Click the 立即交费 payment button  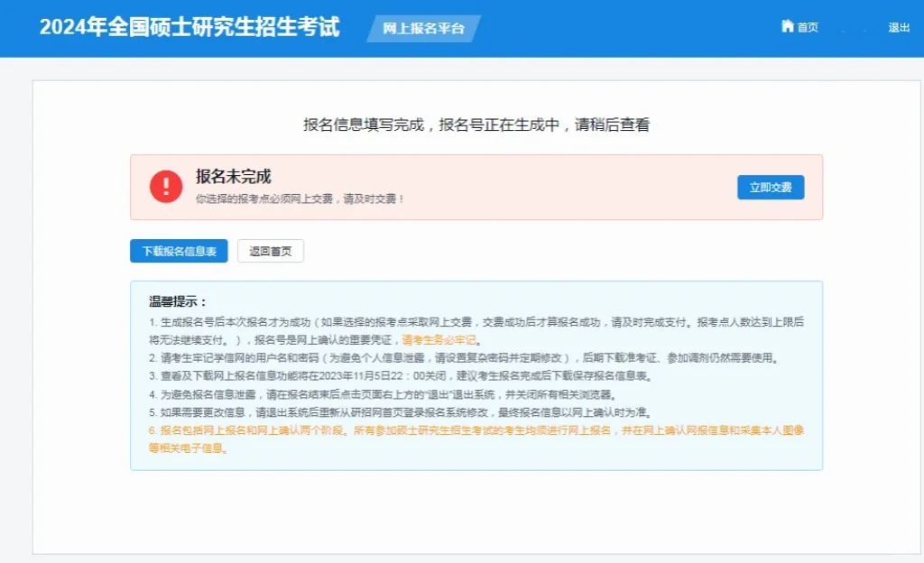click(x=770, y=187)
